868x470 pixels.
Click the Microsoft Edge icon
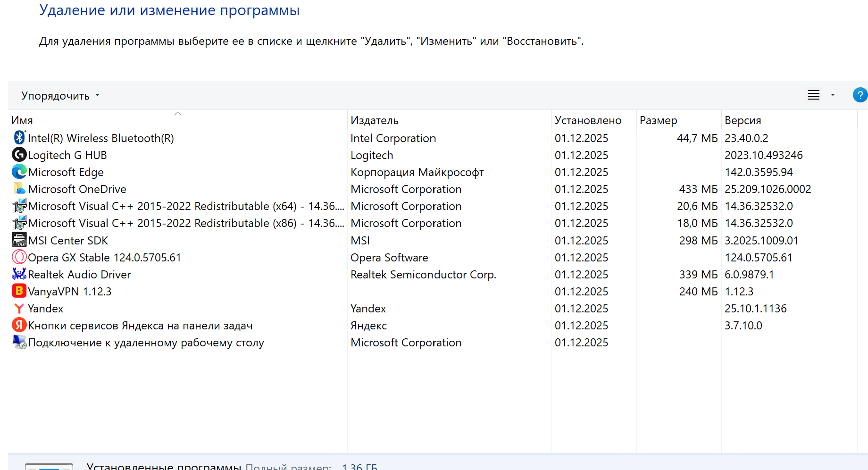pos(19,172)
